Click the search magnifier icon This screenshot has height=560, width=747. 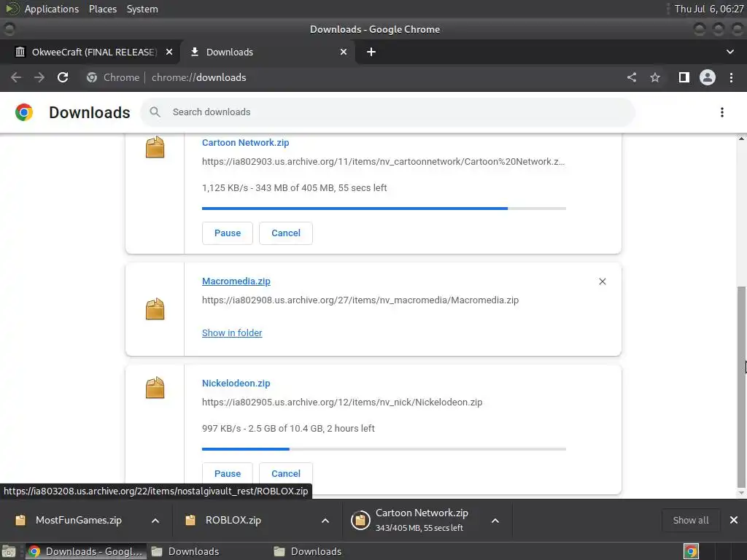[155, 112]
